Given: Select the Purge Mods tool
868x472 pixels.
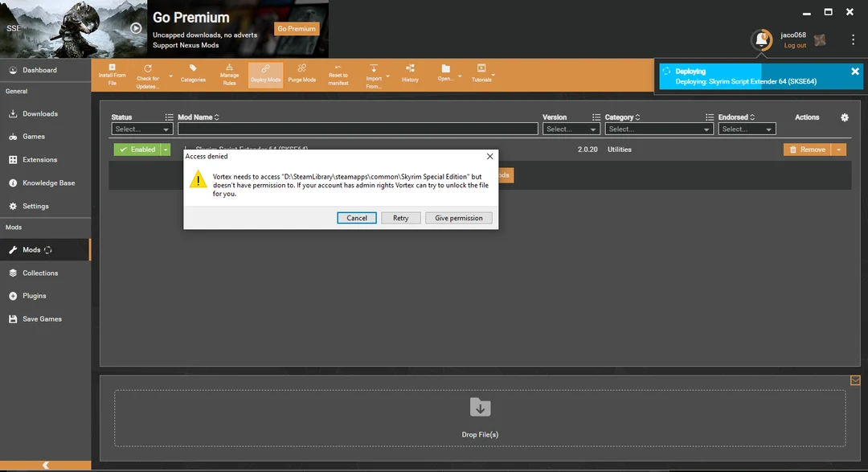Looking at the screenshot, I should [x=302, y=74].
